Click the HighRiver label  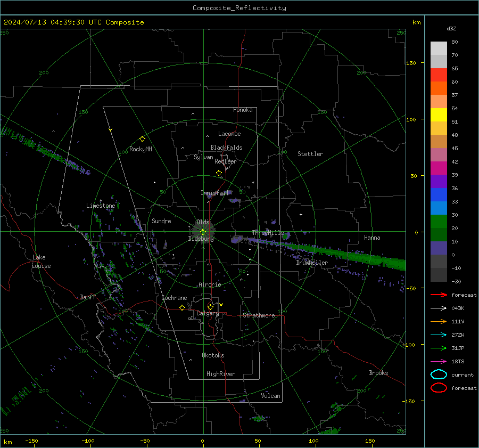(x=221, y=374)
